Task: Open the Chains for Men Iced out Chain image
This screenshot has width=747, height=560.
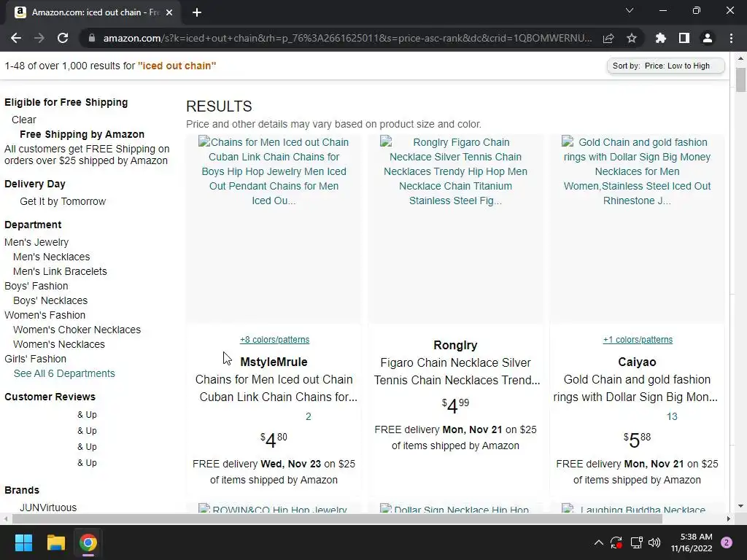Action: pyautogui.click(x=274, y=228)
